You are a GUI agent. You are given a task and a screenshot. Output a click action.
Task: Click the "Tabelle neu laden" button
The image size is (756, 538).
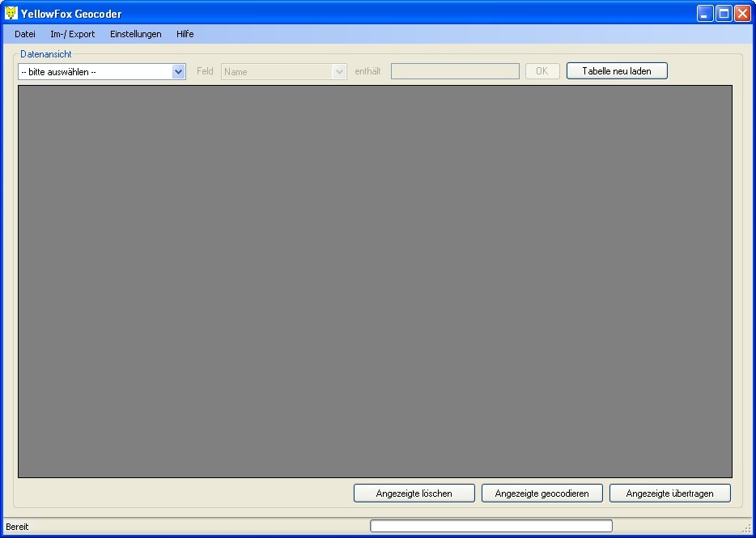point(616,70)
